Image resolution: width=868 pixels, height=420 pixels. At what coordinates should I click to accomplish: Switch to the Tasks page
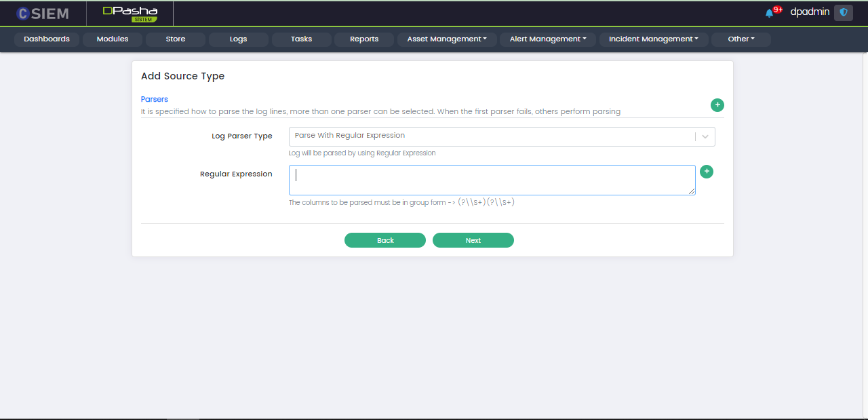(x=301, y=39)
